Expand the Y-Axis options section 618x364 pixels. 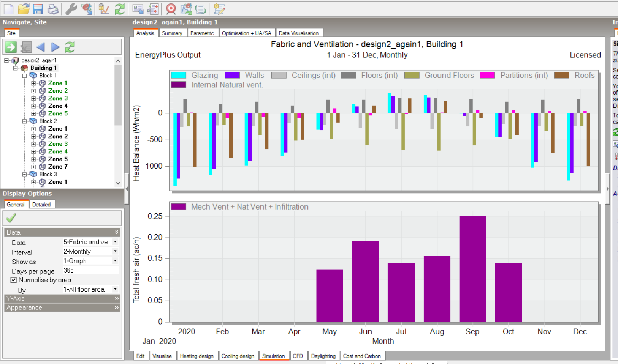pos(62,298)
